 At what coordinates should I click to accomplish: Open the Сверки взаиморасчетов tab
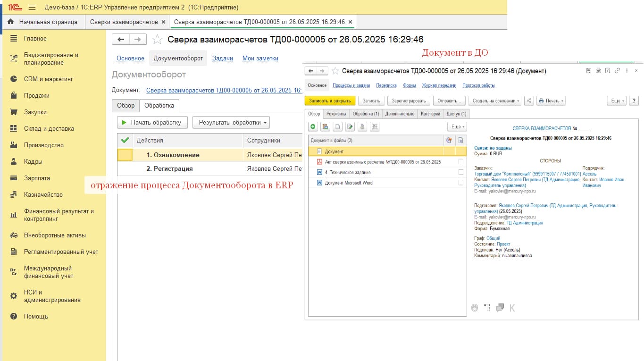[124, 22]
